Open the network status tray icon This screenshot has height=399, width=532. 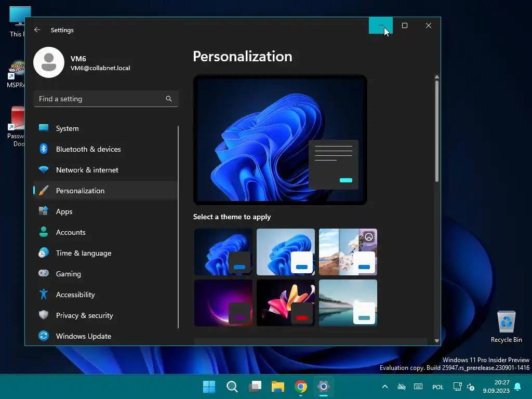pyautogui.click(x=457, y=387)
